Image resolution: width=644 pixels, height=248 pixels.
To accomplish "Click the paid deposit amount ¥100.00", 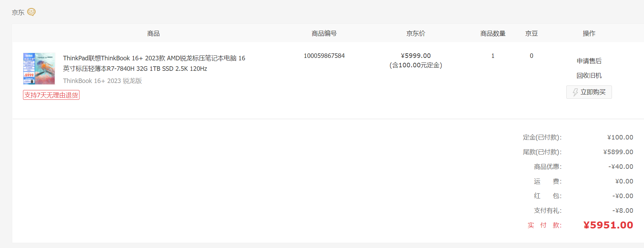I will click(x=620, y=137).
